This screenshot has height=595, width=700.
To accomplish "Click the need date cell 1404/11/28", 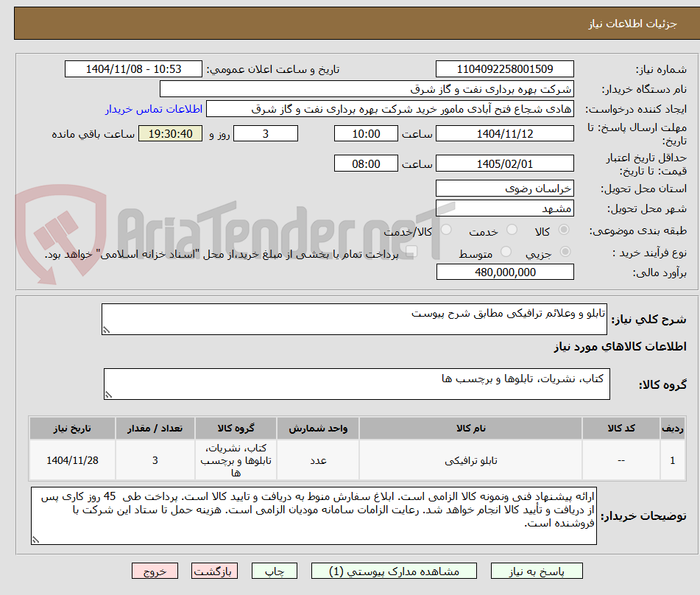I will click(72, 460).
